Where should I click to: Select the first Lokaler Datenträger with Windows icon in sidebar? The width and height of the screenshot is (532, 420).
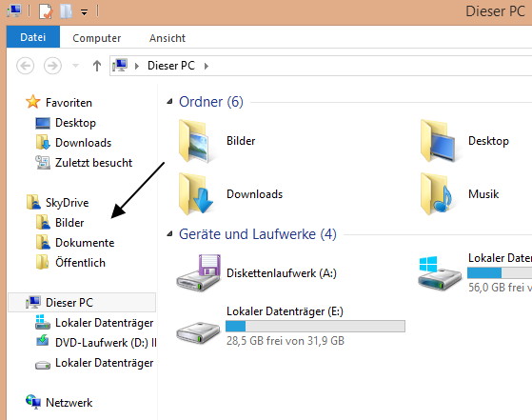point(104,323)
